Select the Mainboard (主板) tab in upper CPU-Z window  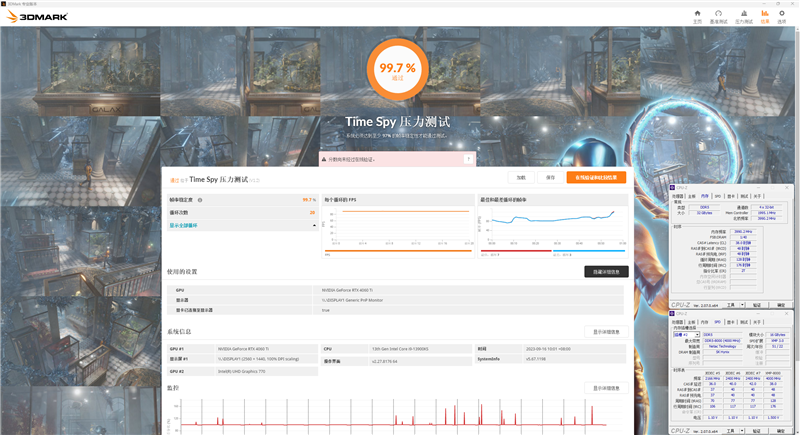(692, 196)
